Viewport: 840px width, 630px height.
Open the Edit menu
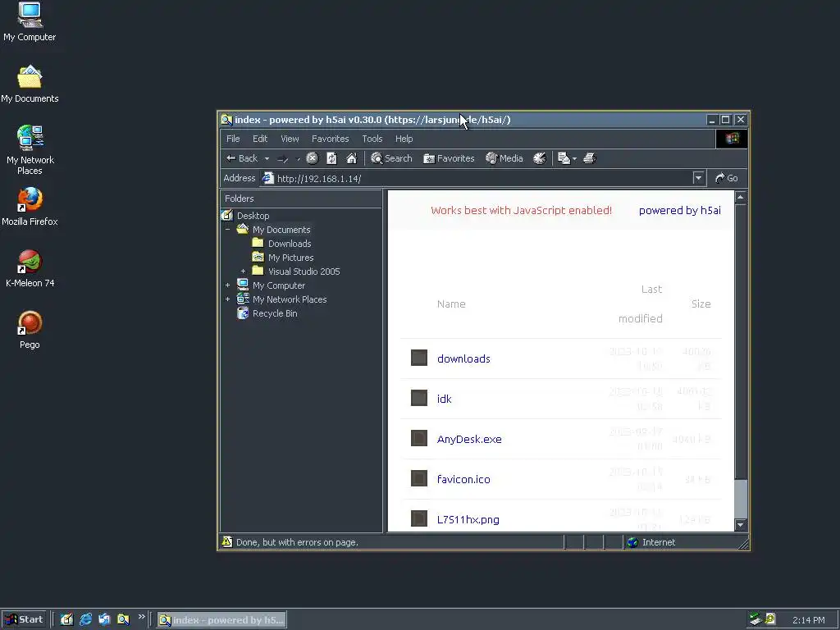click(x=260, y=139)
